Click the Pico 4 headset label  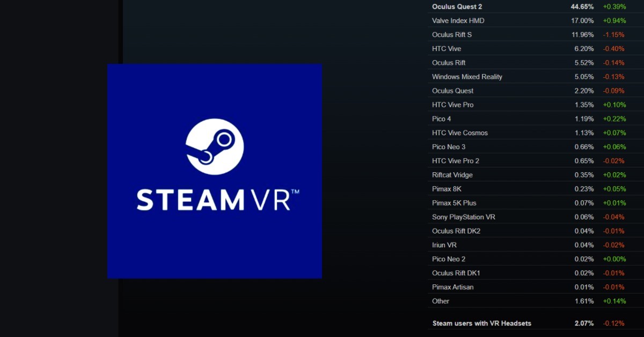[442, 119]
